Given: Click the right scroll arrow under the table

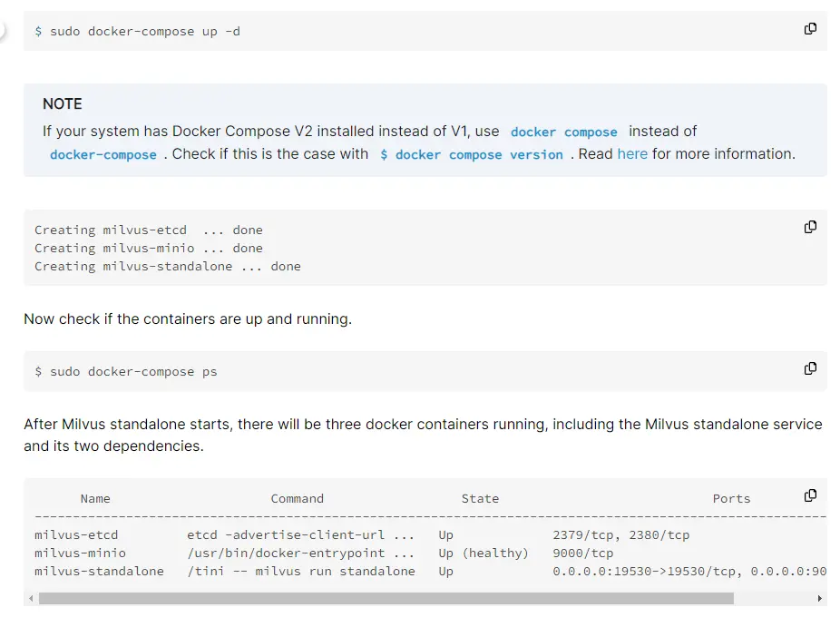Looking at the screenshot, I should (x=820, y=598).
